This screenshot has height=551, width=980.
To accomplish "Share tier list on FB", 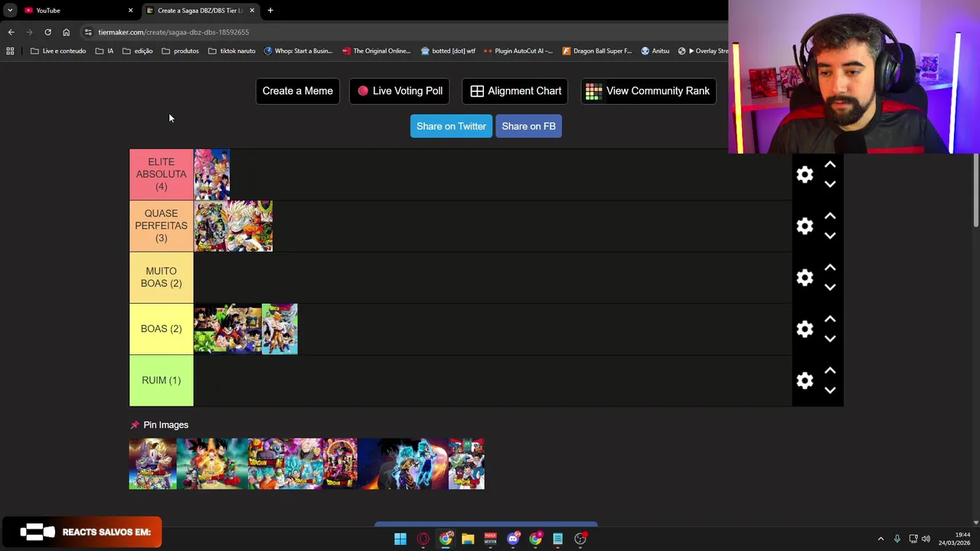I will click(x=528, y=126).
